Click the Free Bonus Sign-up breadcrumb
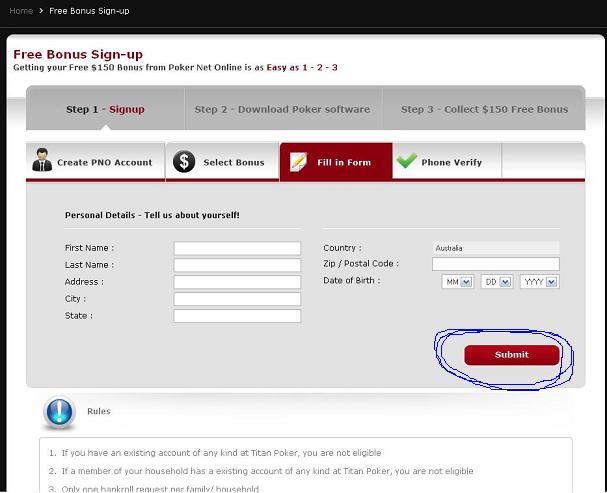This screenshot has width=607, height=493. pyautogui.click(x=89, y=11)
